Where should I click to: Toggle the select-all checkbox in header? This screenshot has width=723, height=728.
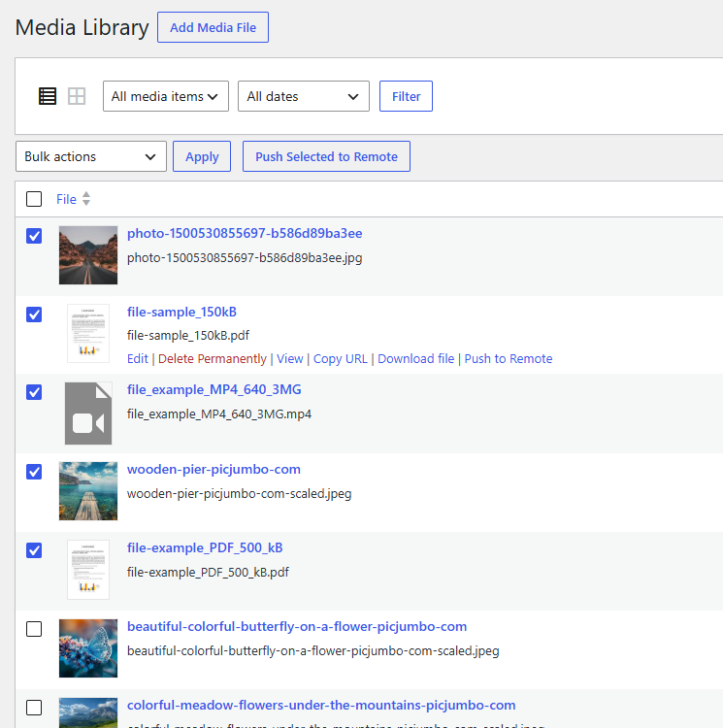coord(34,199)
